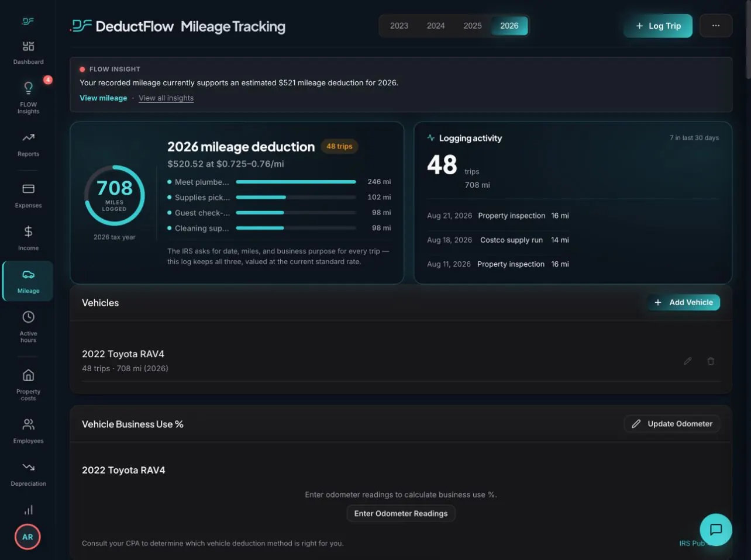Viewport: 751px width, 560px height.
Task: Click the Cleaning supplies purpose row
Action: pos(279,228)
